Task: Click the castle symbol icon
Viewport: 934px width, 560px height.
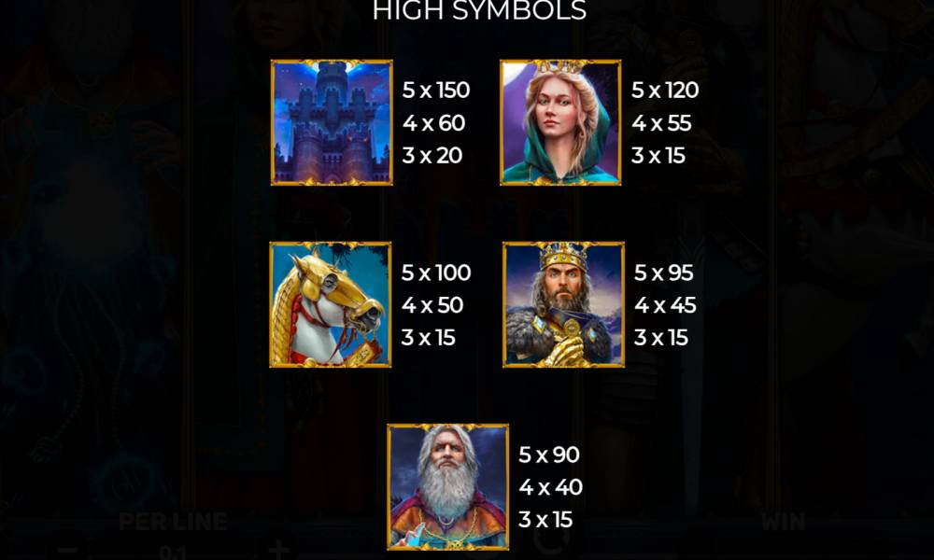Action: point(332,122)
